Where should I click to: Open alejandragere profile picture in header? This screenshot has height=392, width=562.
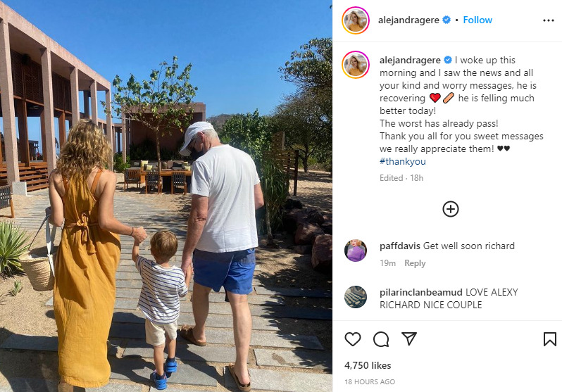pos(356,20)
